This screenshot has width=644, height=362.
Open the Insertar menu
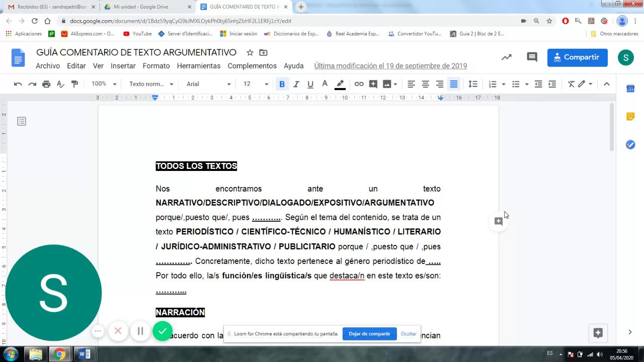coord(123,66)
